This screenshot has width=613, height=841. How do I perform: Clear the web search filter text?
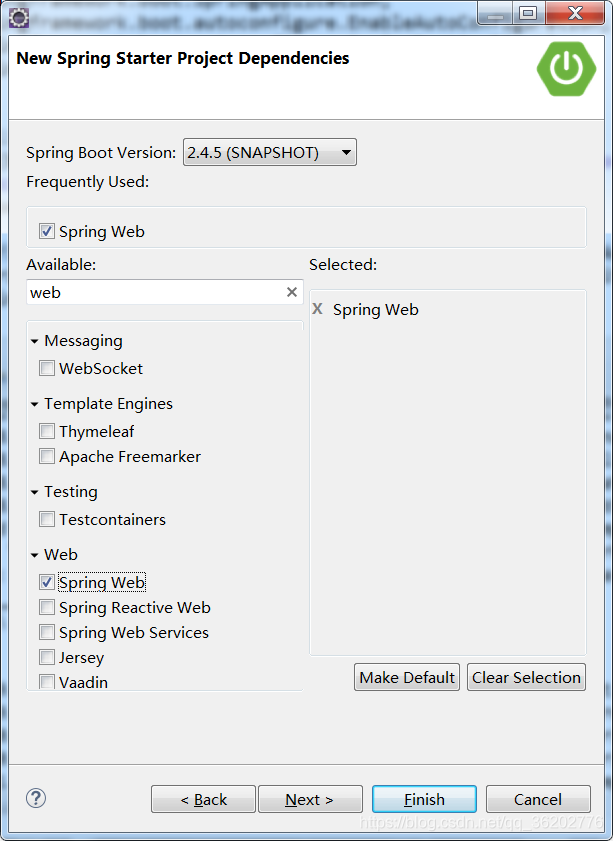(292, 292)
